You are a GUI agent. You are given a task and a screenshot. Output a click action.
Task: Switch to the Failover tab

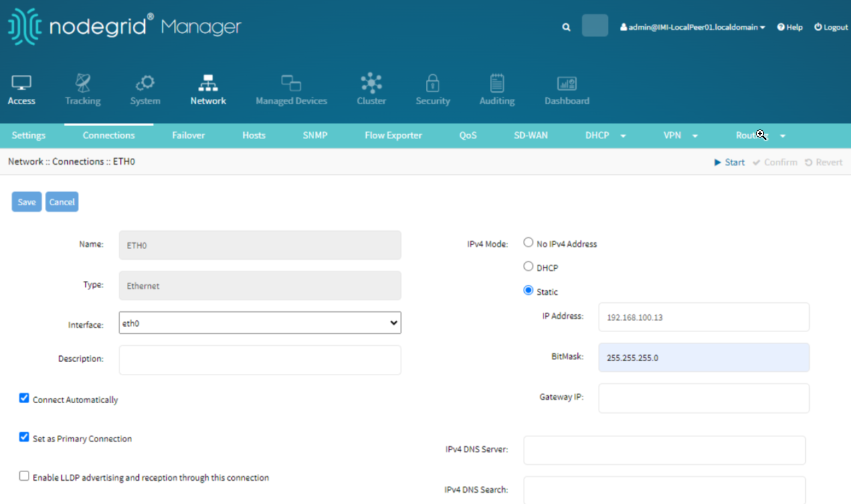tap(189, 135)
